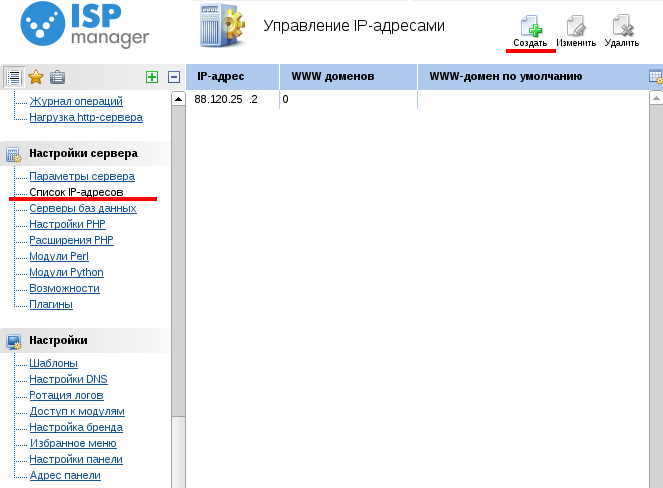The image size is (663, 488).
Task: Open Шаблоны link
Action: tap(53, 363)
